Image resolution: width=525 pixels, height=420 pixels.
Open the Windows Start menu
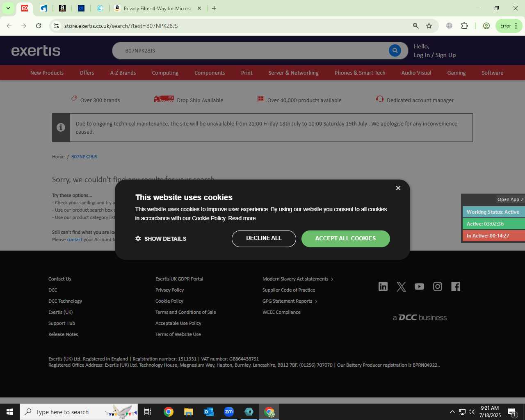[x=10, y=412]
